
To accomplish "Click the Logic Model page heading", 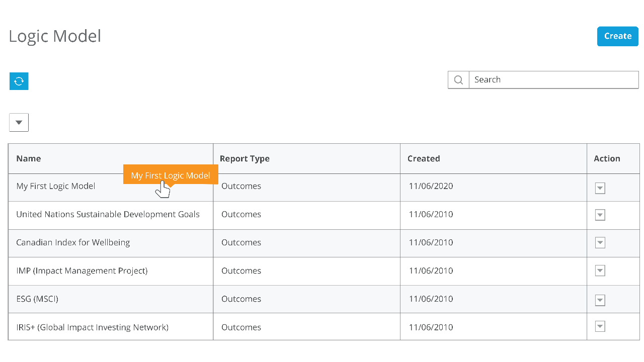I will [x=55, y=36].
